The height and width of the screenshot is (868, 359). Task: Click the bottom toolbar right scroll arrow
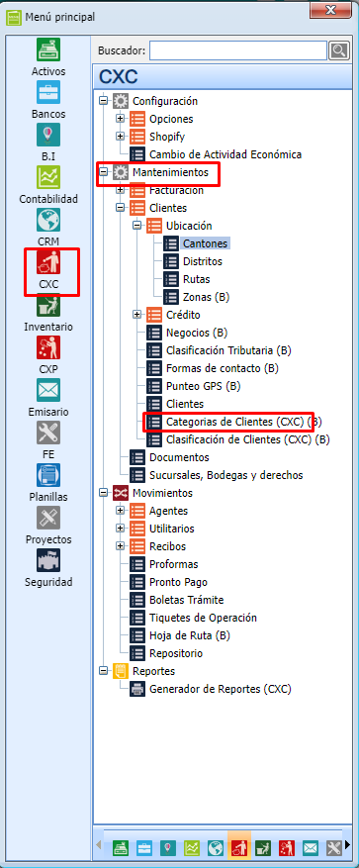coord(347,845)
